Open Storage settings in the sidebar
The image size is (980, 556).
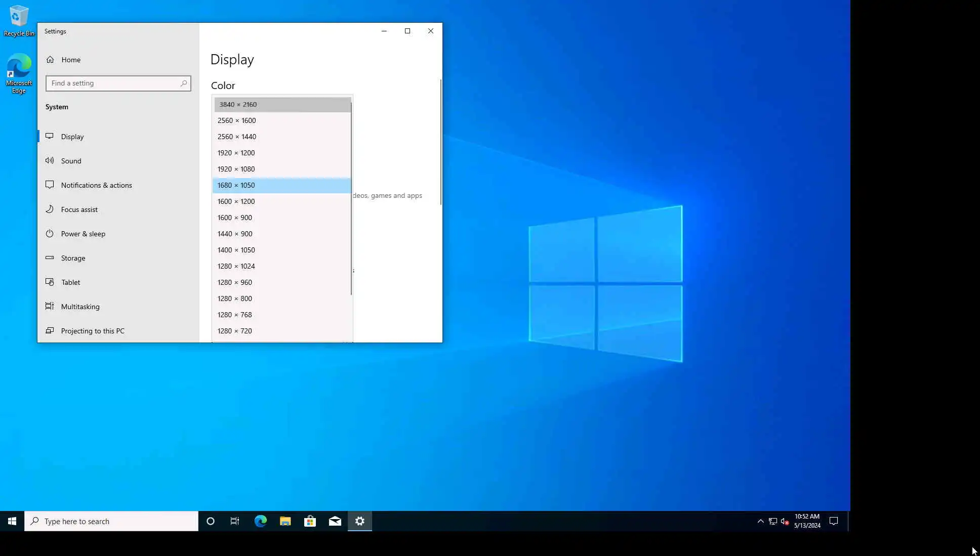[73, 258]
